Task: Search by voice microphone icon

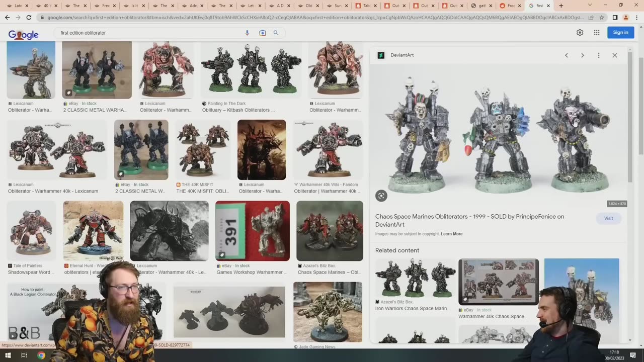Action: click(247, 33)
